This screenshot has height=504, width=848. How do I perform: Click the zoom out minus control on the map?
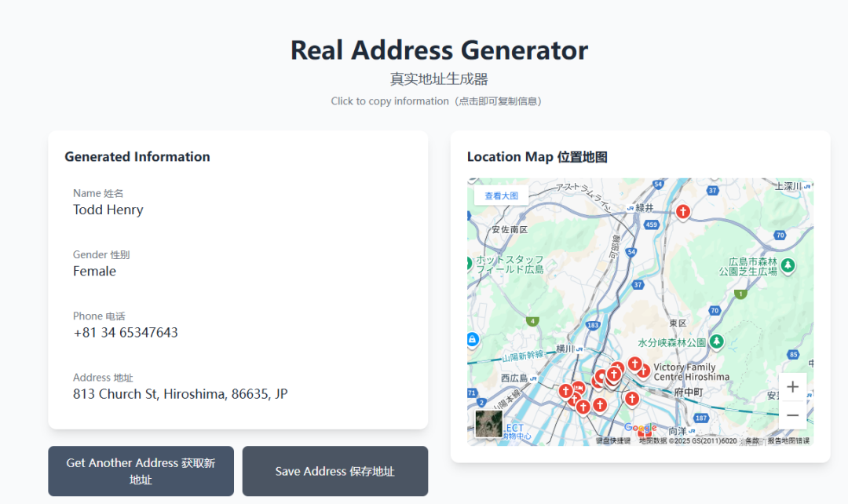coord(791,415)
